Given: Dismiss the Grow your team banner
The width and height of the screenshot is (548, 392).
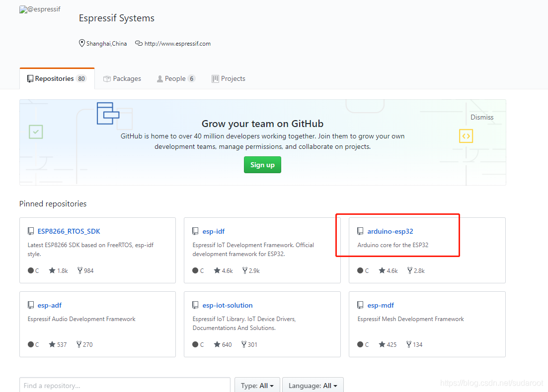Looking at the screenshot, I should click(x=482, y=117).
